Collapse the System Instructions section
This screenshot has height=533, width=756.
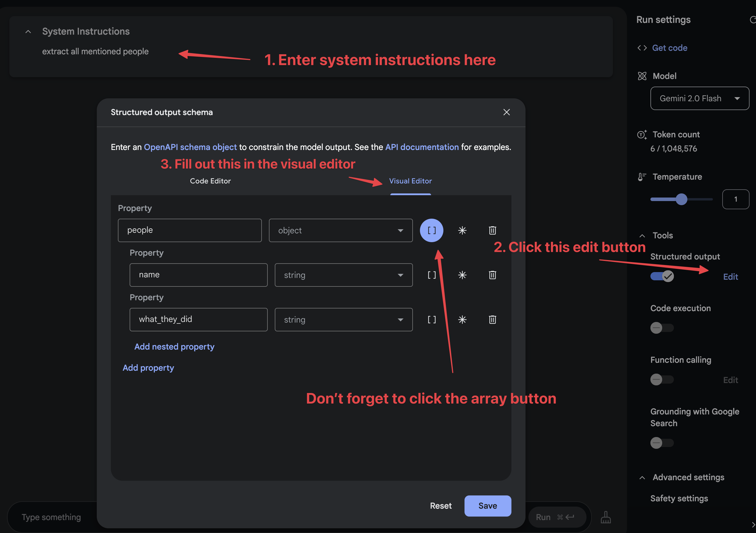pos(28,32)
